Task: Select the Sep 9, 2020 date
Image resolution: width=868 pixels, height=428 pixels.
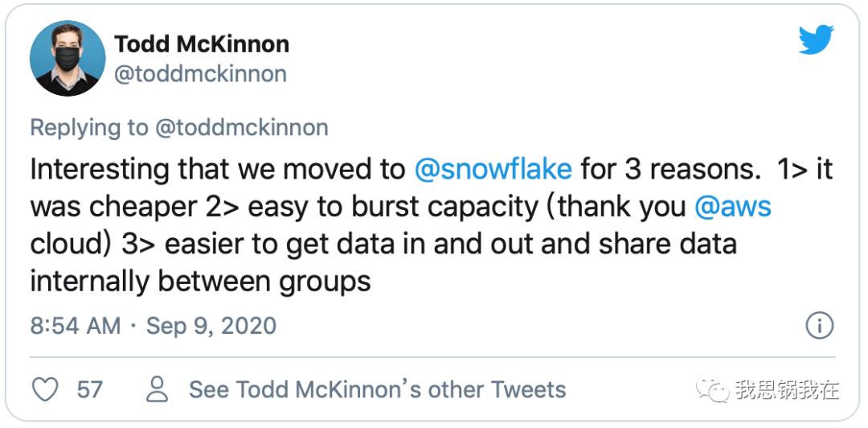Action: (211, 326)
